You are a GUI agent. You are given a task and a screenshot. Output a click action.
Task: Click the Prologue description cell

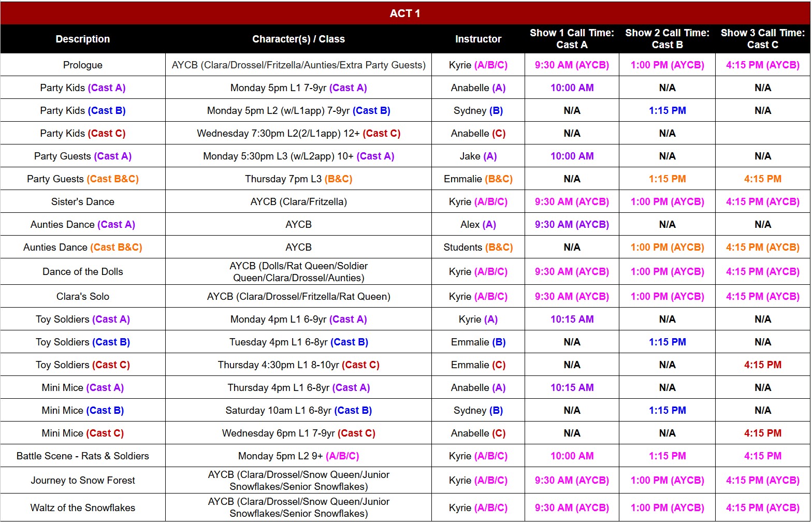[83, 65]
